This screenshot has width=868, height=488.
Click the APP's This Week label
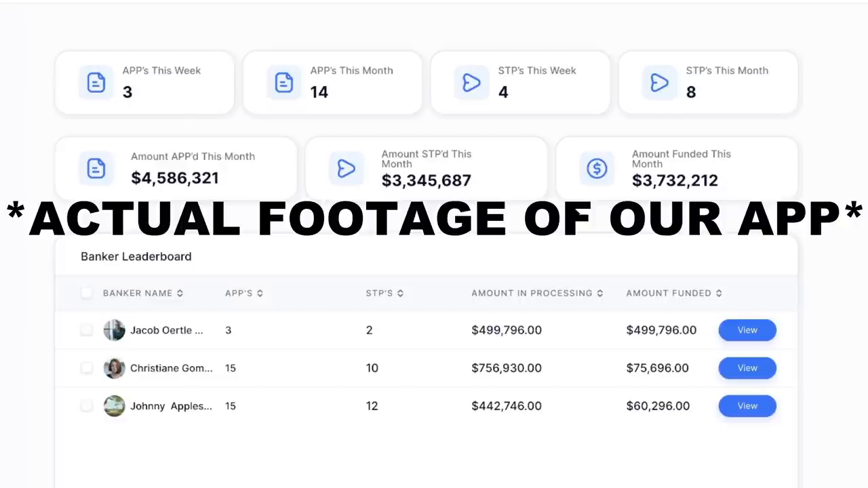tap(161, 70)
